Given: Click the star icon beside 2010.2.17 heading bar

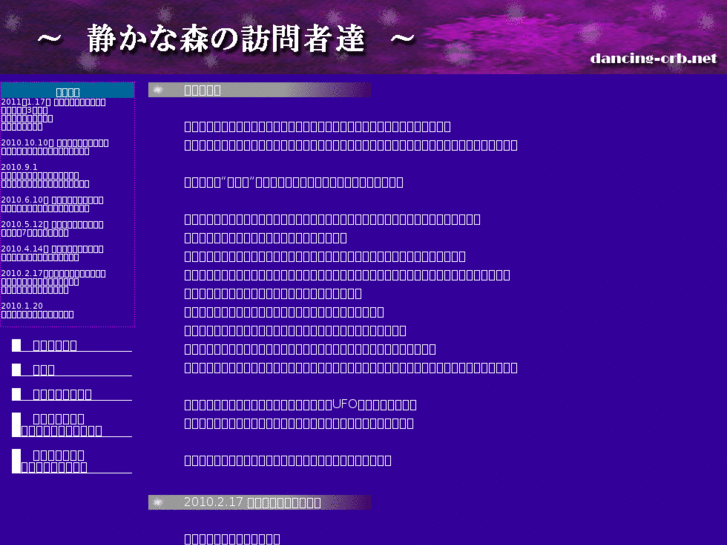Looking at the screenshot, I should click(158, 502).
